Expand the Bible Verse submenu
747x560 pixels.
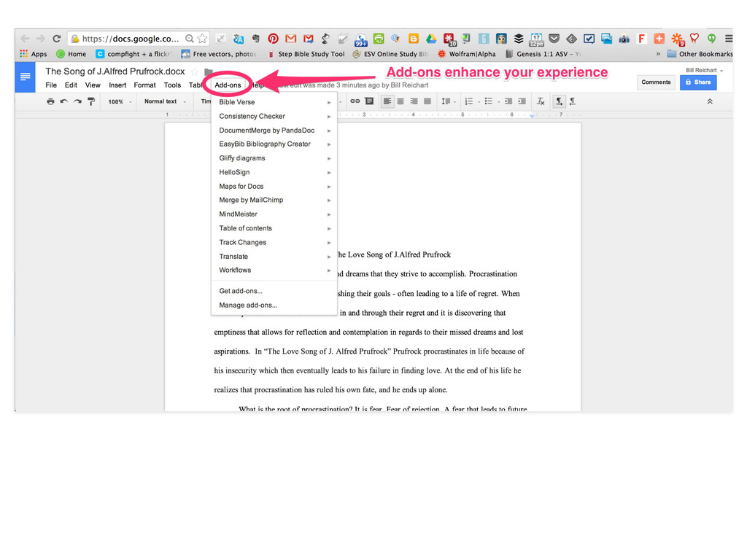(274, 102)
